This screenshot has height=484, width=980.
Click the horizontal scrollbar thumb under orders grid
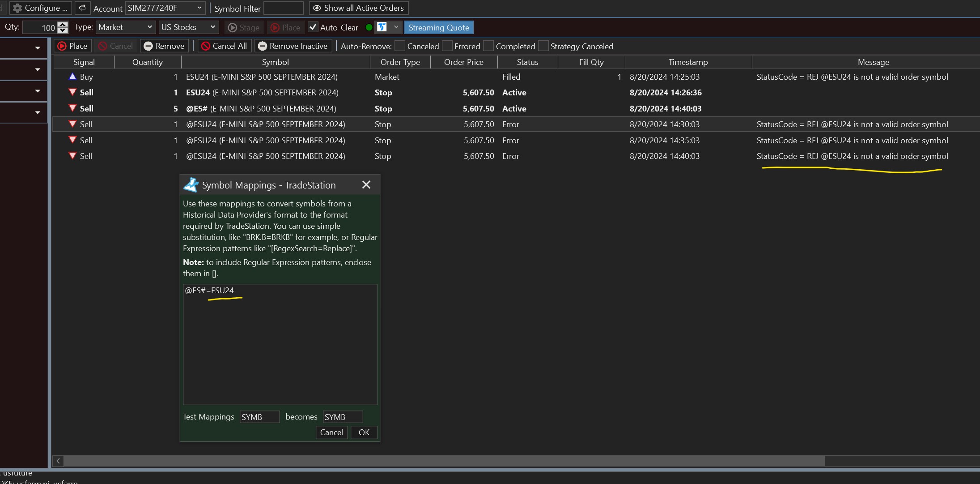[x=445, y=461]
